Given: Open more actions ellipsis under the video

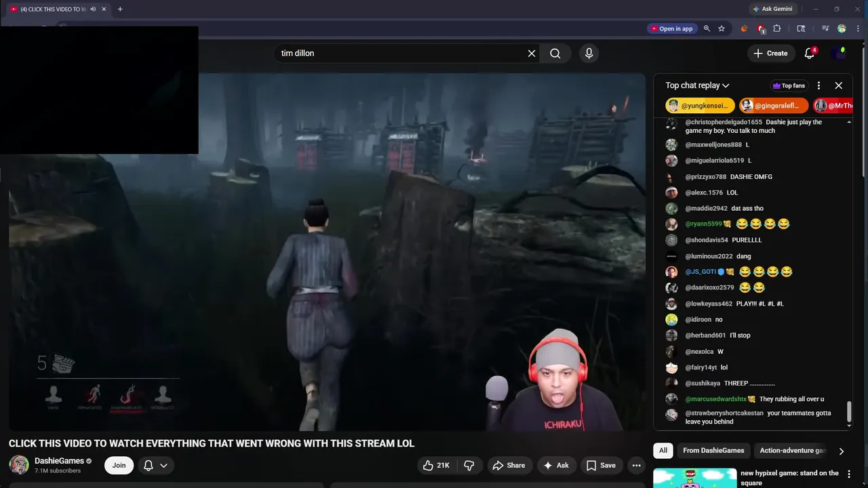Looking at the screenshot, I should click(636, 465).
